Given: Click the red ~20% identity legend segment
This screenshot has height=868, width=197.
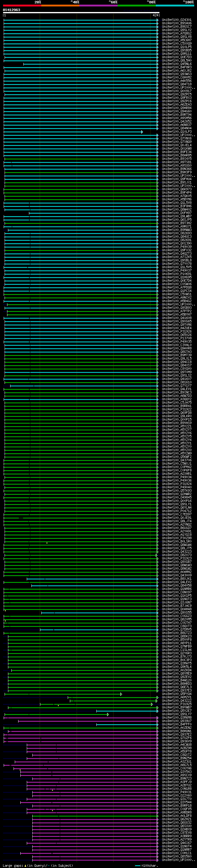Looking at the screenshot, I should click(x=22, y=6).
